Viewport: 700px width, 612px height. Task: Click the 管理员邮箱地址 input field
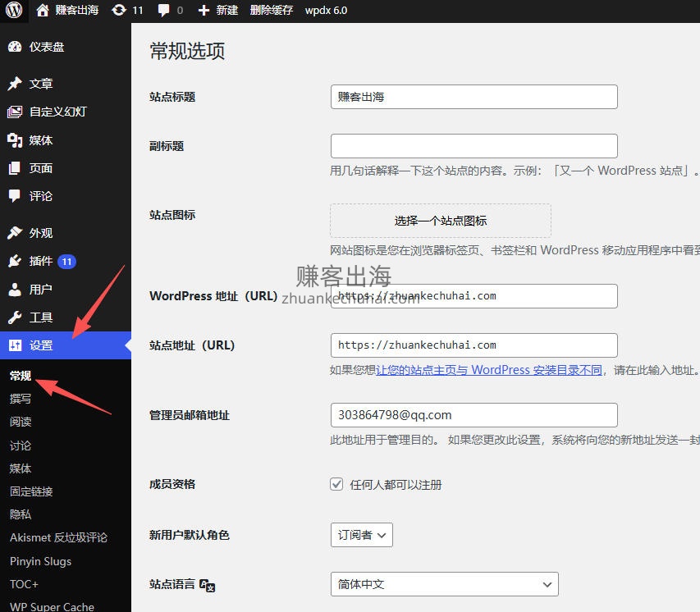pos(474,415)
